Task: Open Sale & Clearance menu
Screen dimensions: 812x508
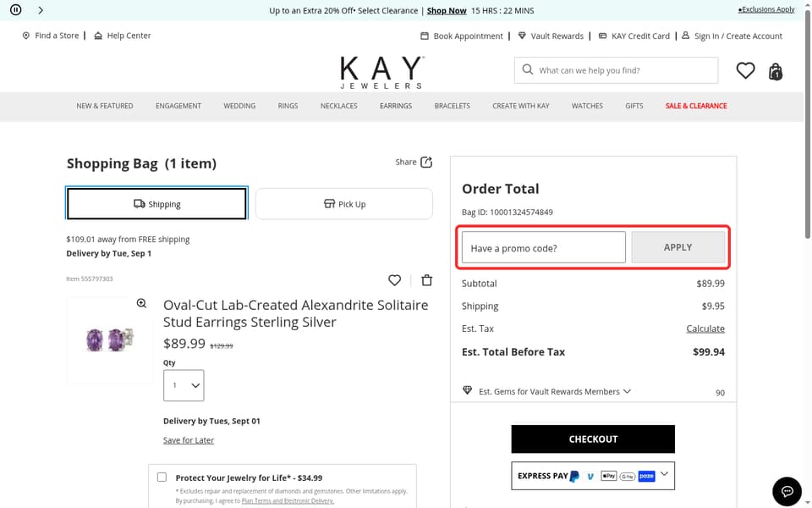Action: 696,106
